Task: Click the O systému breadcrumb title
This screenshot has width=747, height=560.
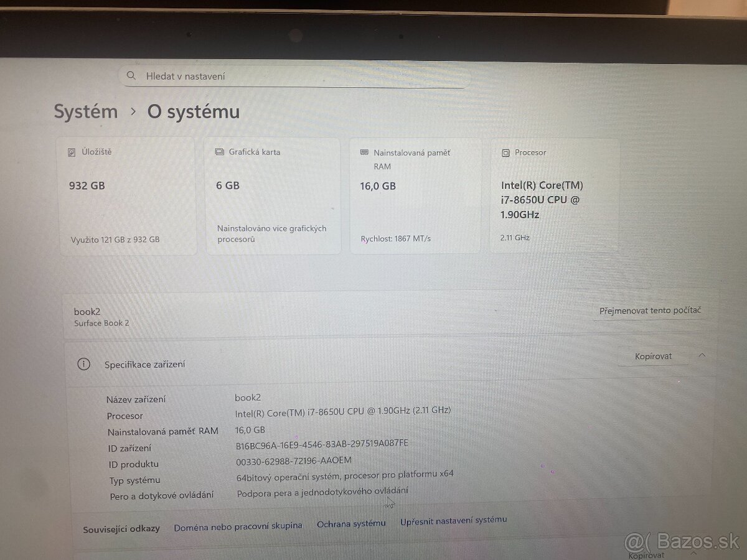Action: [x=193, y=113]
